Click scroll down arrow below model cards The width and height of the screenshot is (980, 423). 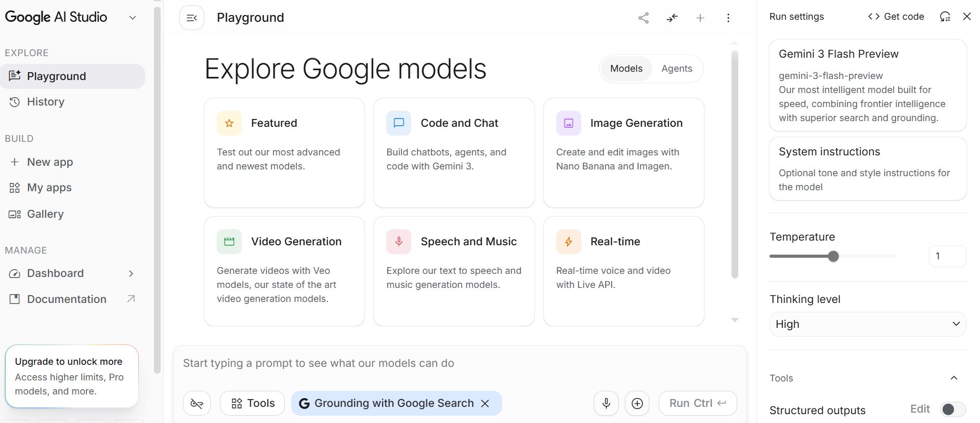tap(735, 320)
